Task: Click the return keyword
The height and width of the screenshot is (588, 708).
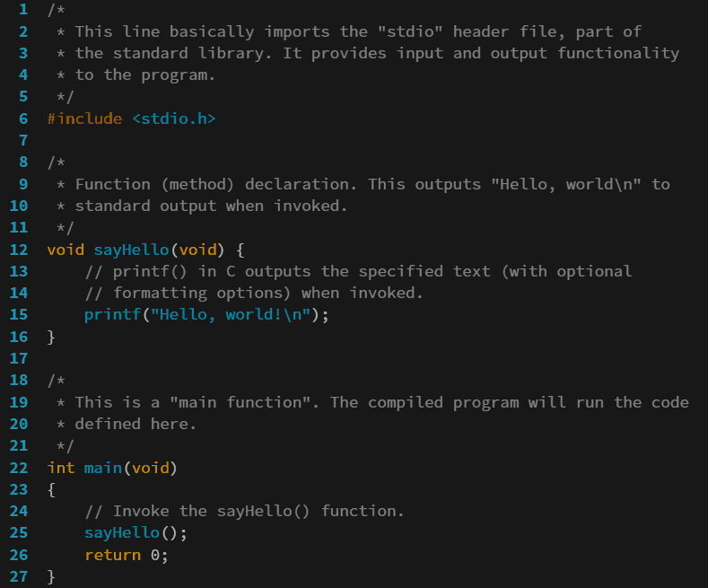Action: point(112,555)
